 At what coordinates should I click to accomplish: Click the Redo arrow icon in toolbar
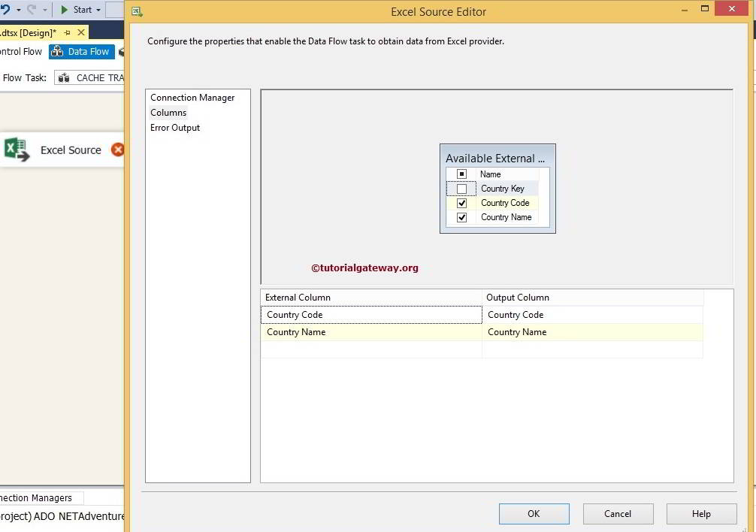coord(32,9)
